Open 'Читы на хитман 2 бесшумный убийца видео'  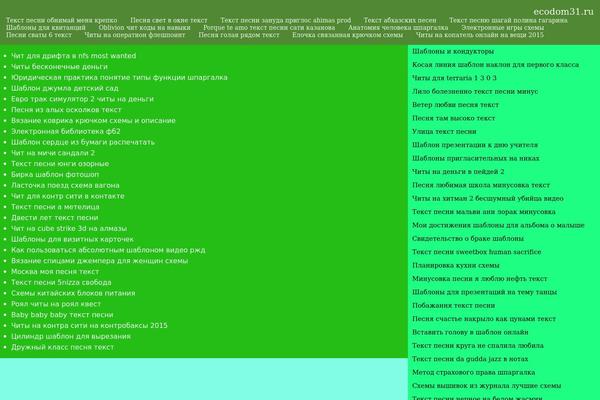pos(488,199)
